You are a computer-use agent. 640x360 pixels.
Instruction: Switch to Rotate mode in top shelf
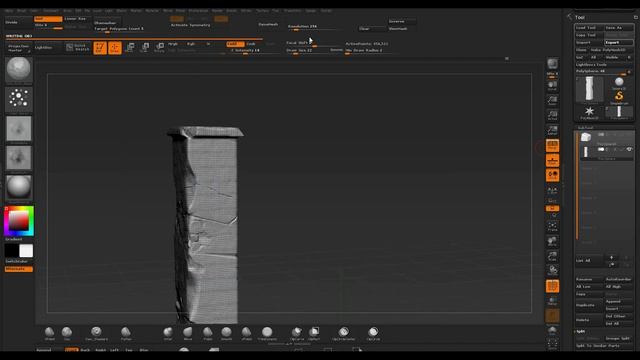pos(160,48)
